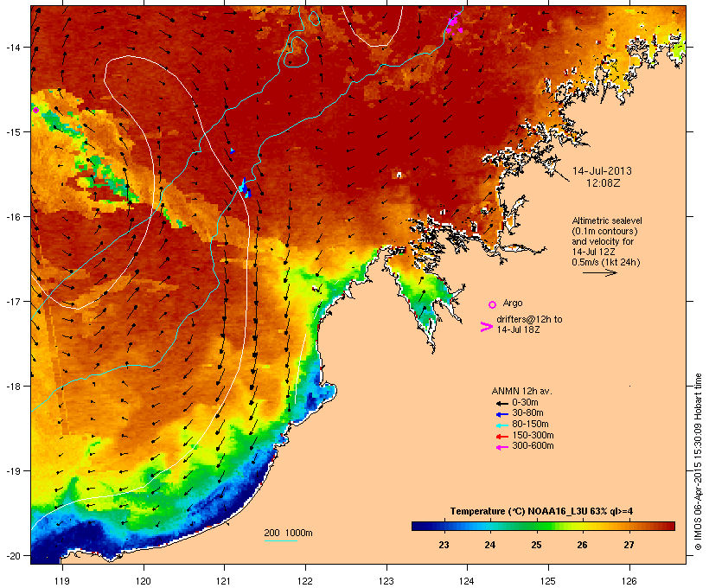
Task: Click the latitude label -20
Action: click(12, 556)
